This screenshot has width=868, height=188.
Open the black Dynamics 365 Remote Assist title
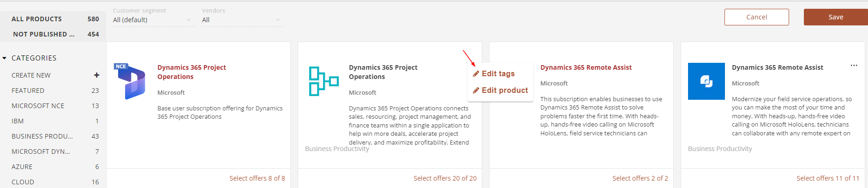tap(778, 67)
